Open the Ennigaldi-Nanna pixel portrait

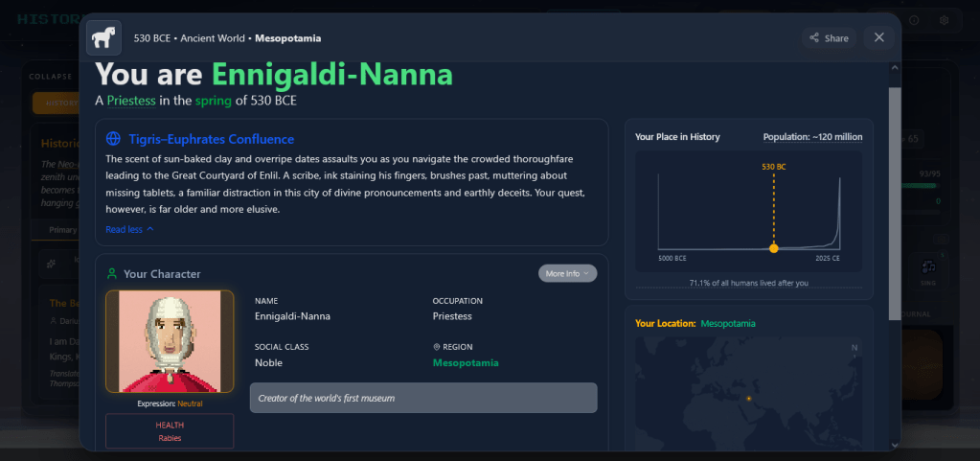click(170, 341)
